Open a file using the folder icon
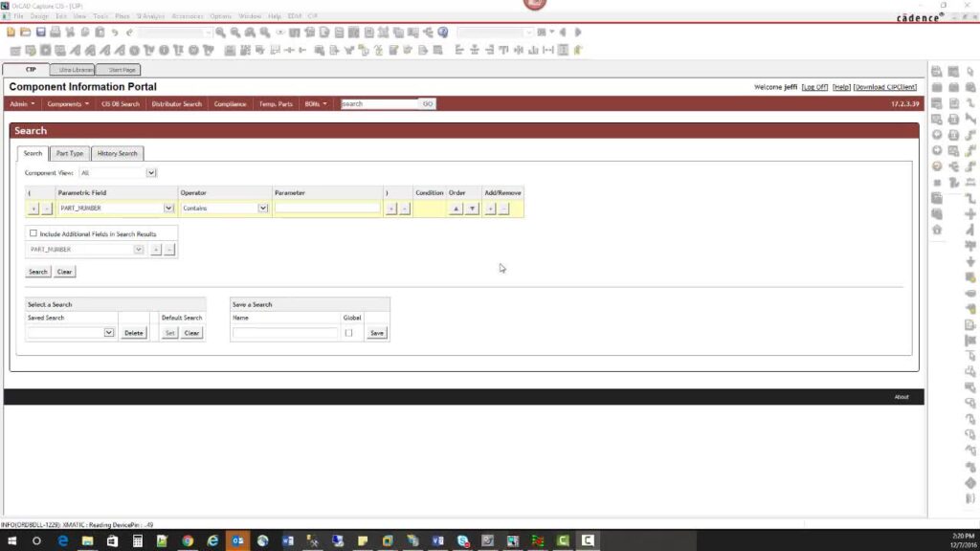 click(26, 33)
